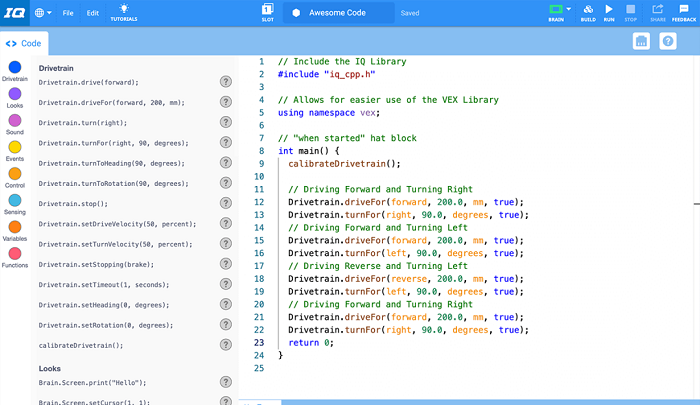Click the Run play icon
The width and height of the screenshot is (700, 405).
609,12
